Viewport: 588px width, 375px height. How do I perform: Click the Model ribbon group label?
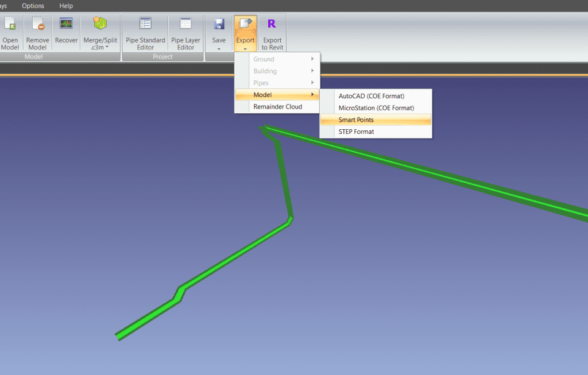tap(33, 57)
